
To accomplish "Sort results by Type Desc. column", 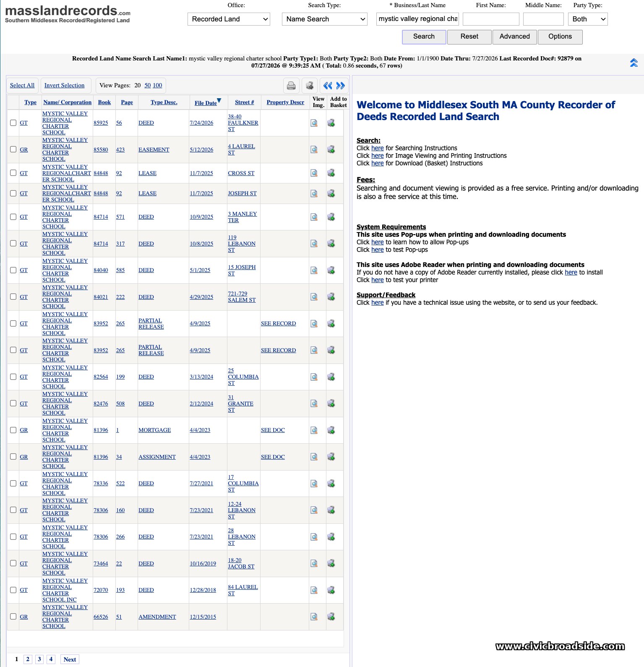I will (x=164, y=102).
